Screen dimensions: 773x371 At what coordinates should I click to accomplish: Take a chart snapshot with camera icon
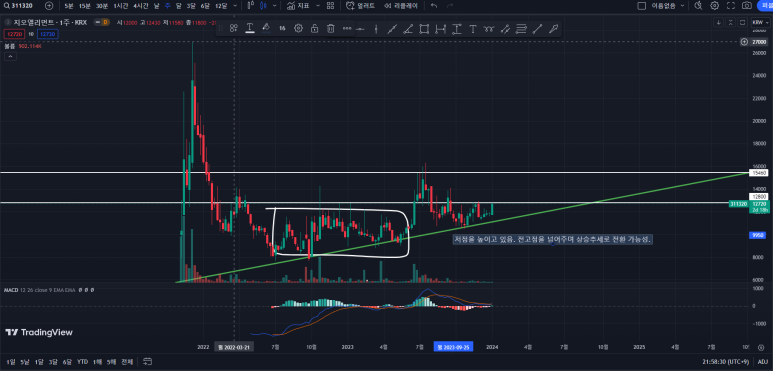747,6
